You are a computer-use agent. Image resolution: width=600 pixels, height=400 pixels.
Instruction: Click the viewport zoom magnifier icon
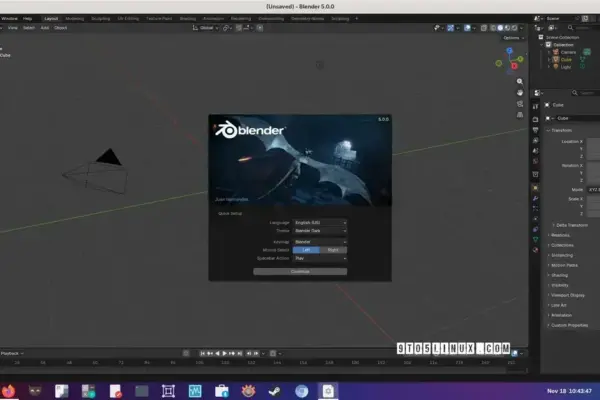[520, 82]
